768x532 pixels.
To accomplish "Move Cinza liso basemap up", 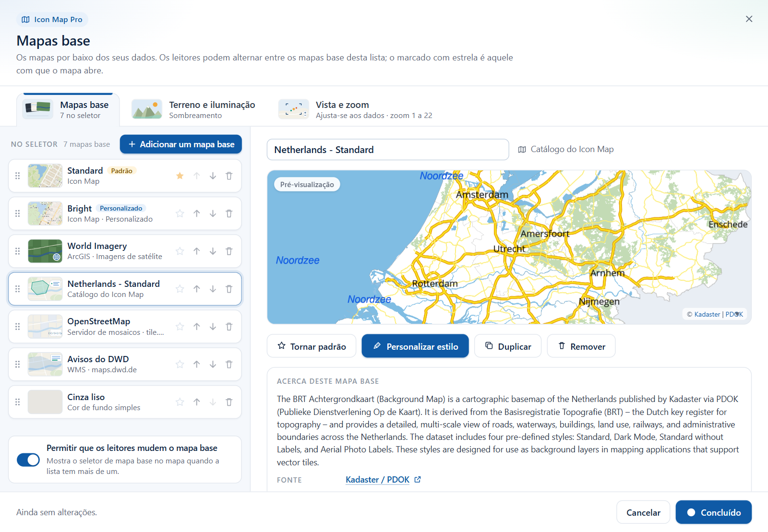I will pos(197,402).
